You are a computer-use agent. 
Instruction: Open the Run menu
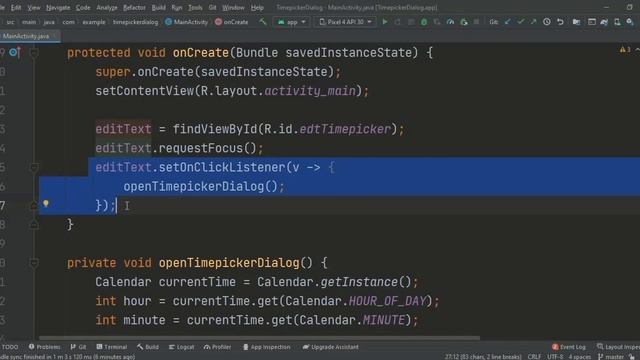click(177, 7)
